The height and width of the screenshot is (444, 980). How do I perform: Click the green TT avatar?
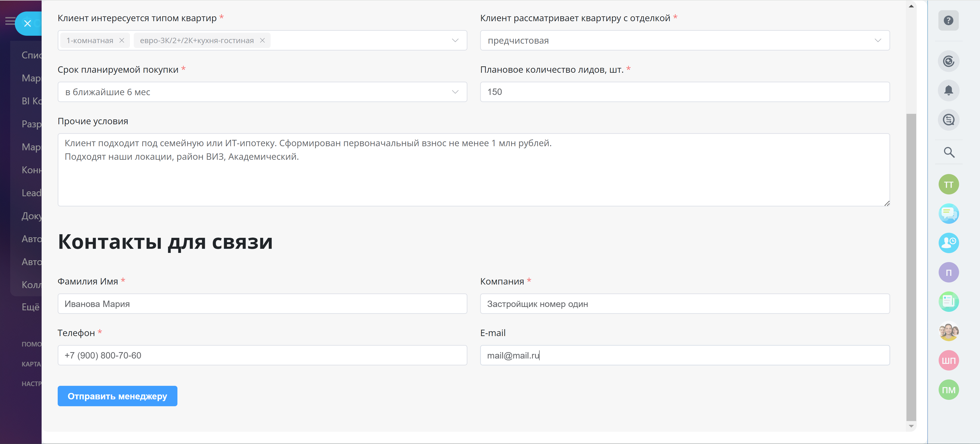pyautogui.click(x=948, y=185)
